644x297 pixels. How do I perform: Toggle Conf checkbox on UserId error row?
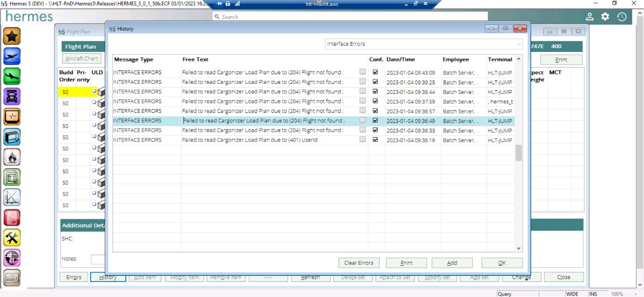375,140
